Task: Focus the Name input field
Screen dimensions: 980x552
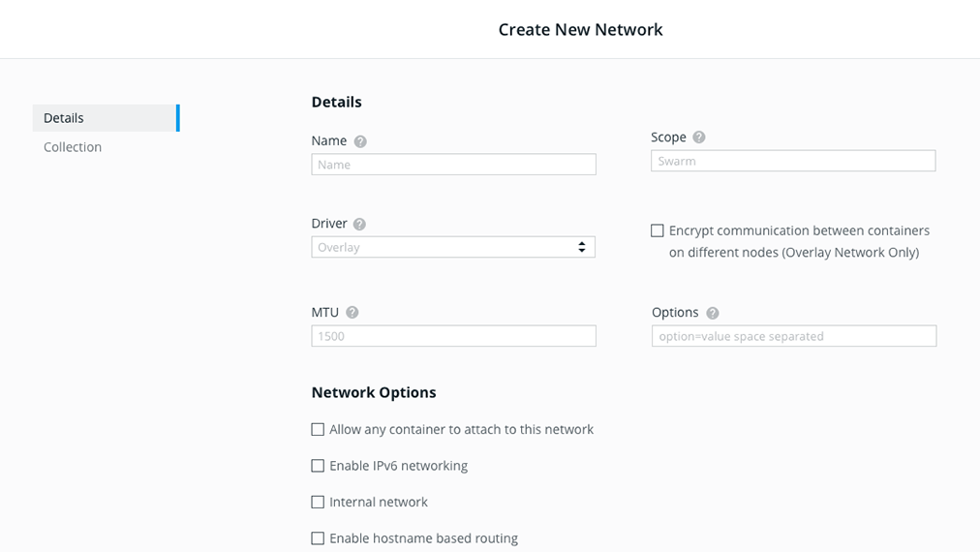Action: point(454,165)
